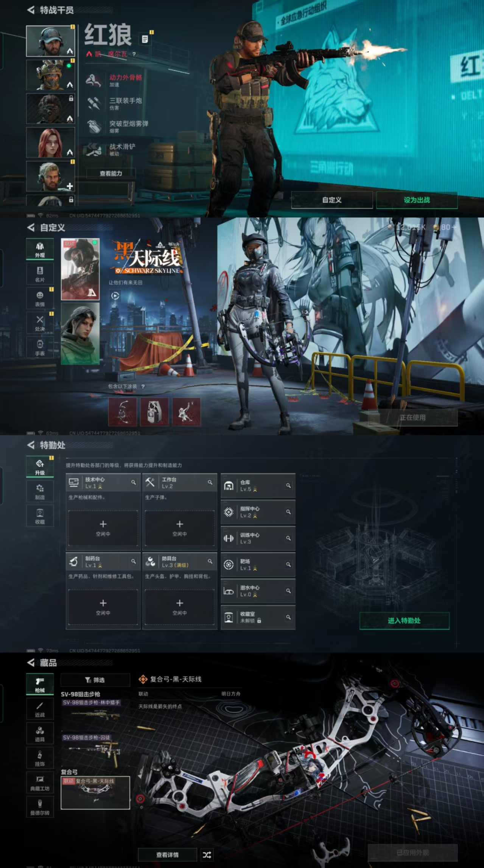
Task: Switch to the 外观 tab
Action: coord(40,249)
